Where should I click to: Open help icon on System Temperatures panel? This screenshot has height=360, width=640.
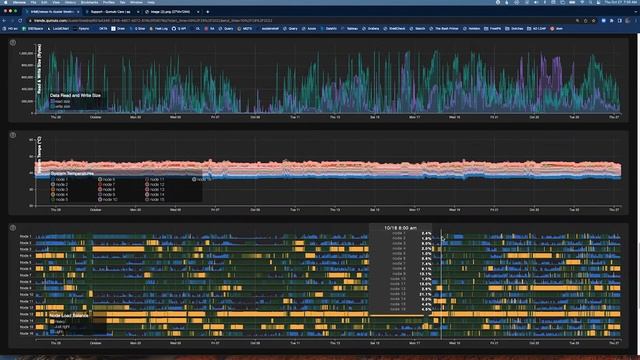click(13, 135)
